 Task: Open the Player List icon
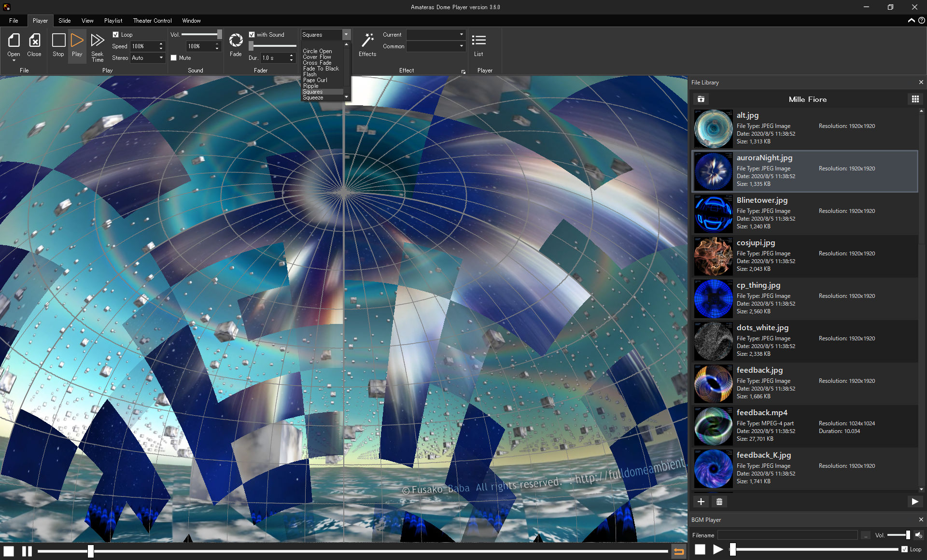[x=478, y=41]
